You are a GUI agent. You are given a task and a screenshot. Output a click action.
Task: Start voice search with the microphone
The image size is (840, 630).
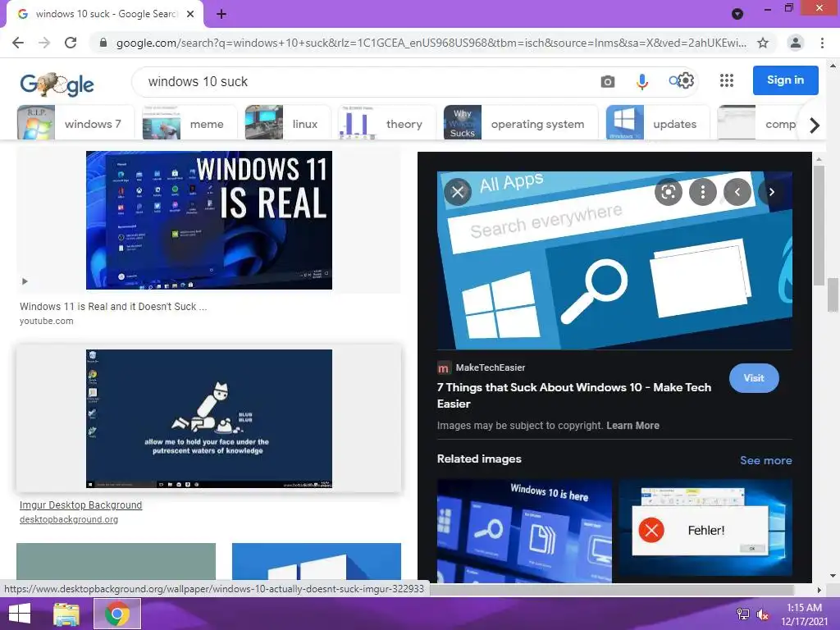(x=641, y=81)
